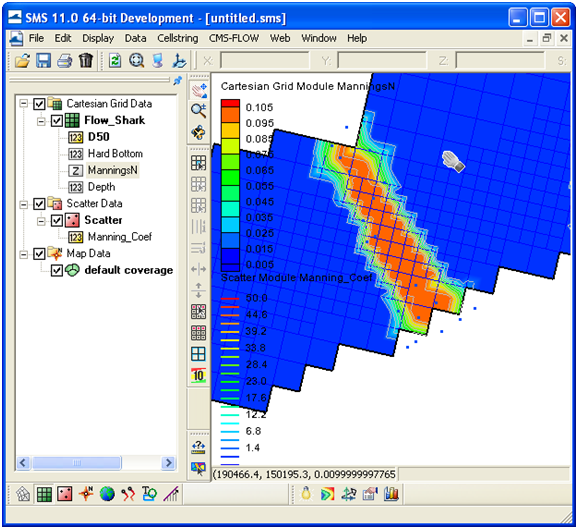Select the Zoom magnifier tool
Viewport: 578px width, 529px height.
[199, 111]
